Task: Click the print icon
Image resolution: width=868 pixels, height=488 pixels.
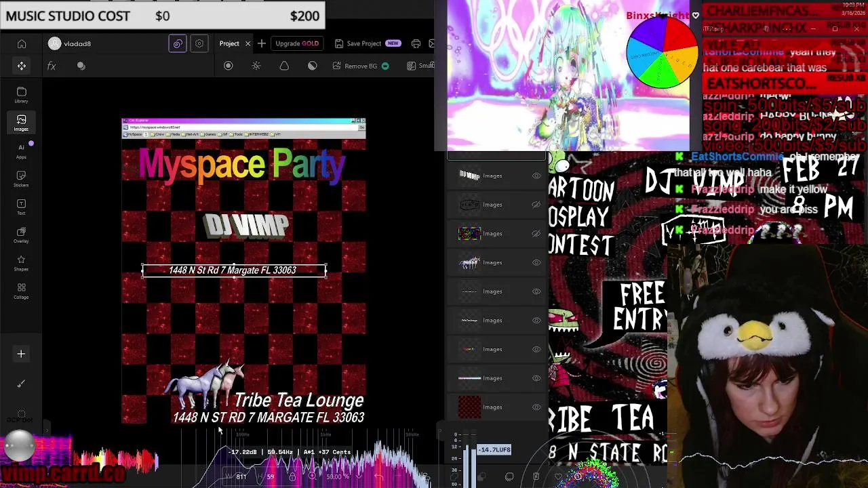Action: 416,43
